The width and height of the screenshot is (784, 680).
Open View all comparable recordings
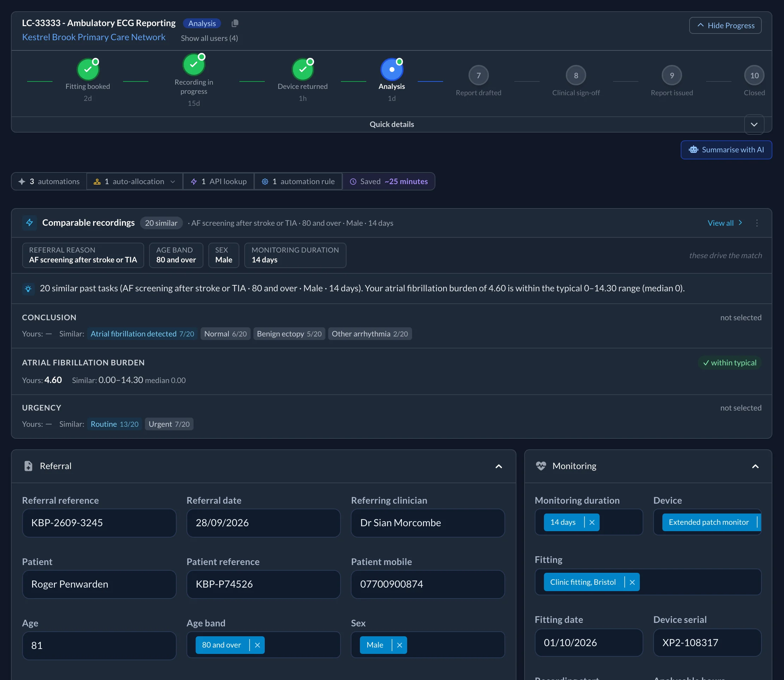tap(724, 223)
